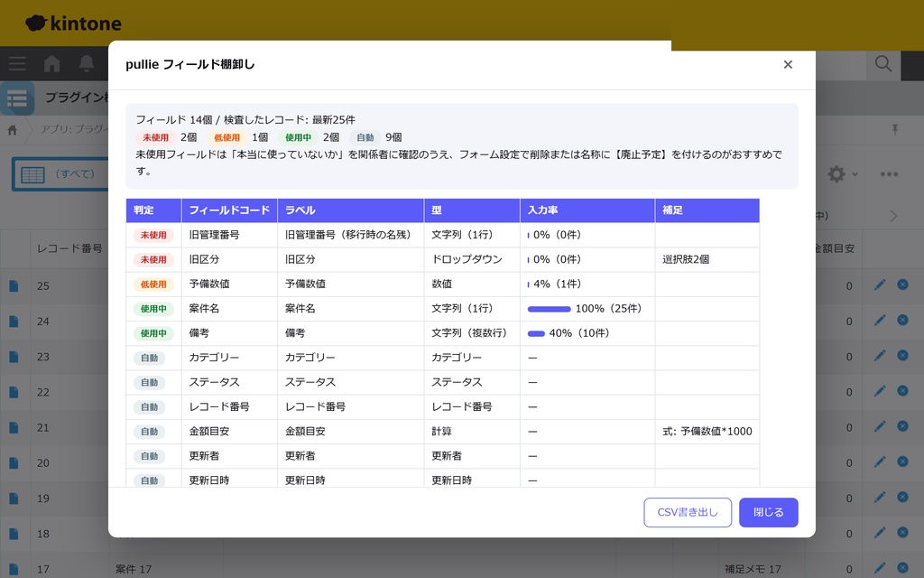The image size is (924, 578).
Task: Delete record 18 with x icon
Action: (902, 533)
